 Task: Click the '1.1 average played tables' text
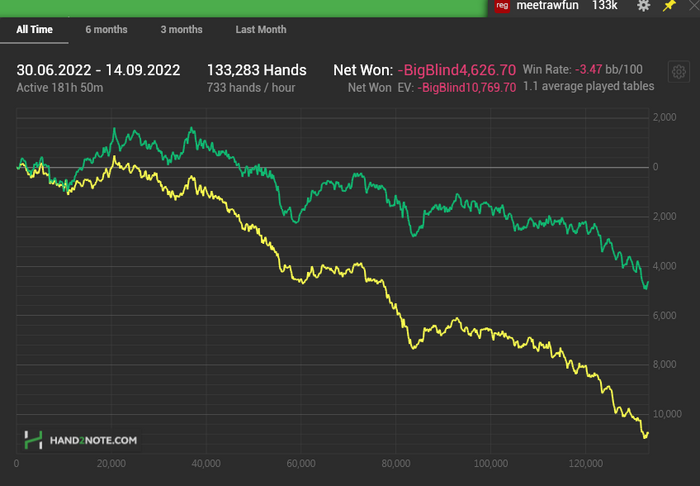(x=588, y=86)
